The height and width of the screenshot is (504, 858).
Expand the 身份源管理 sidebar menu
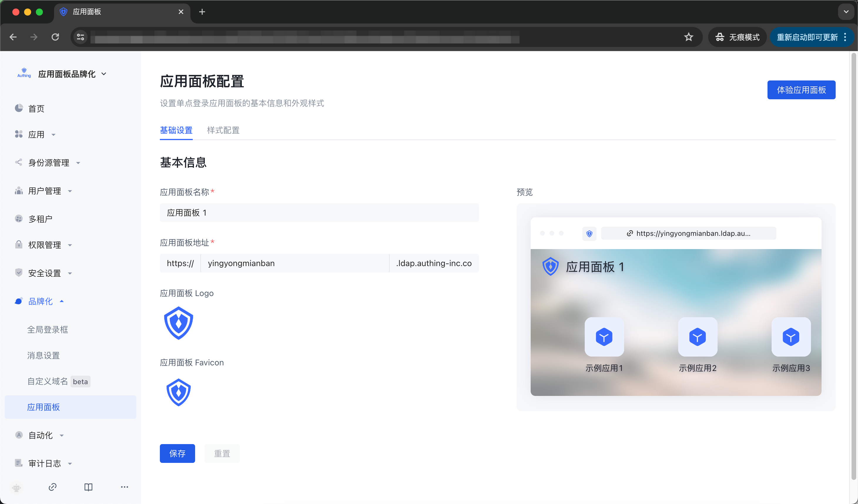[49, 163]
